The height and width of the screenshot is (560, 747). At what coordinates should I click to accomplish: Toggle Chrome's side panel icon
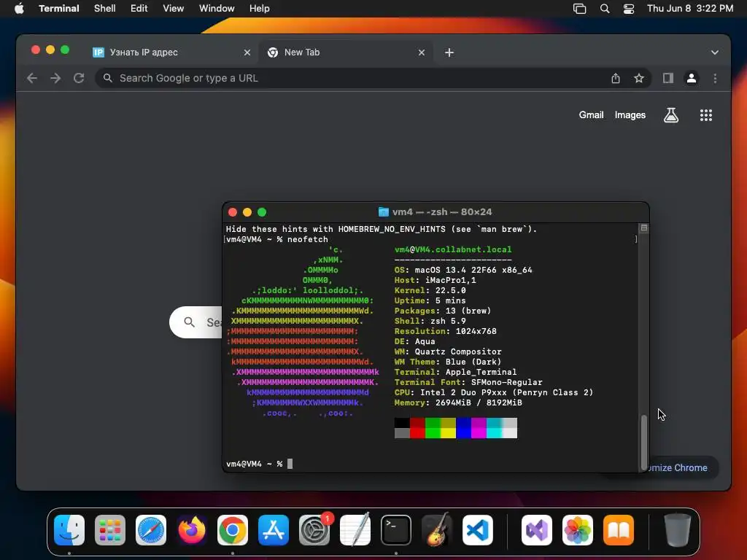point(668,78)
